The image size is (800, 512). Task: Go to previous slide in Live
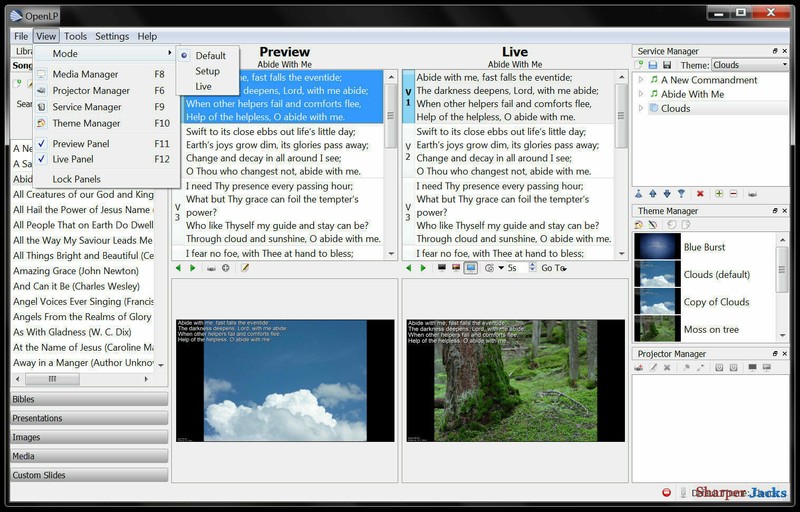coord(408,268)
